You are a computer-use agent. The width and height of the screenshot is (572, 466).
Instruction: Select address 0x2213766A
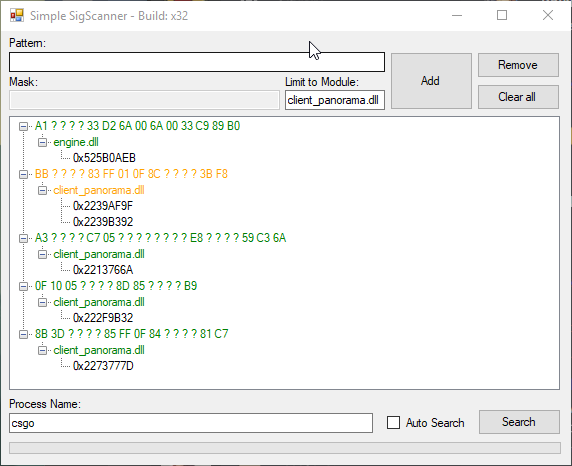[103, 270]
